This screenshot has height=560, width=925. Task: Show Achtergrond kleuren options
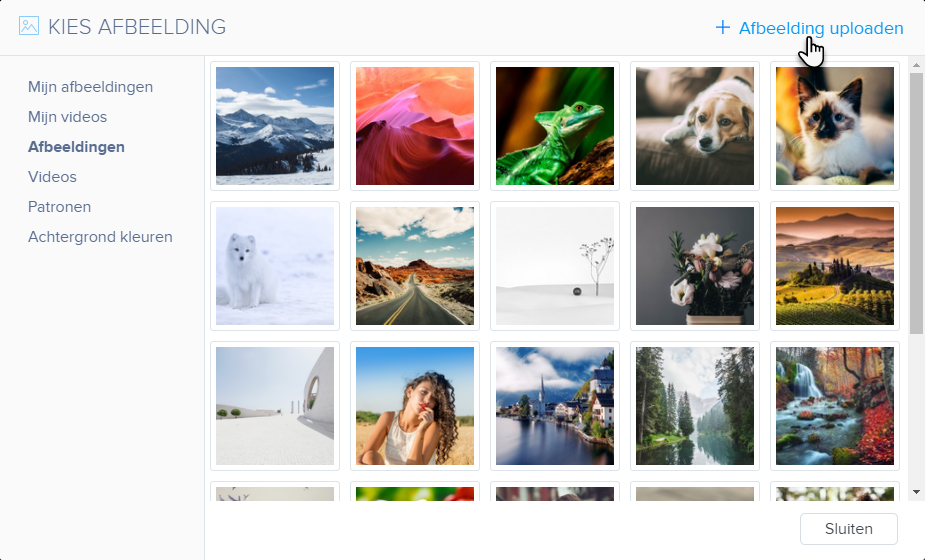[100, 237]
